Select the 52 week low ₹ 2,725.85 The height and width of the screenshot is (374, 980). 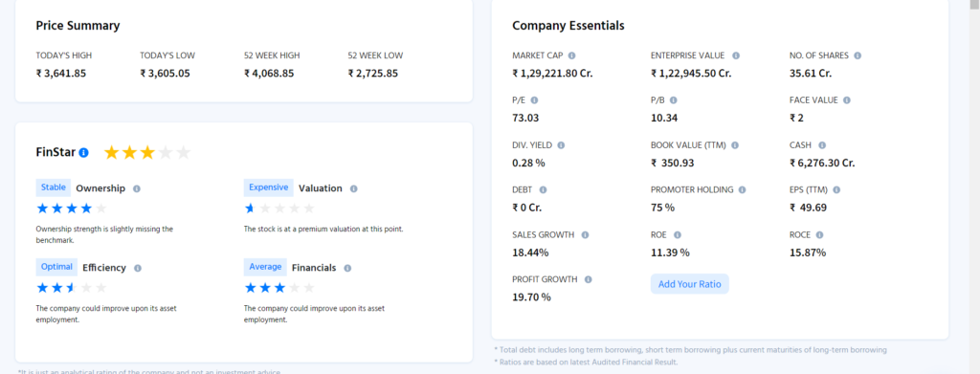[373, 73]
